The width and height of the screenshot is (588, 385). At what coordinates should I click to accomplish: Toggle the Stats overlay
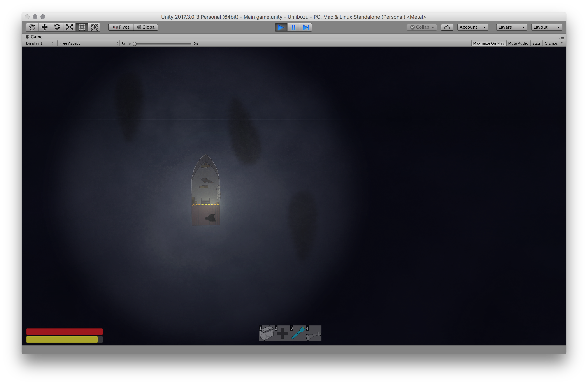pos(536,43)
